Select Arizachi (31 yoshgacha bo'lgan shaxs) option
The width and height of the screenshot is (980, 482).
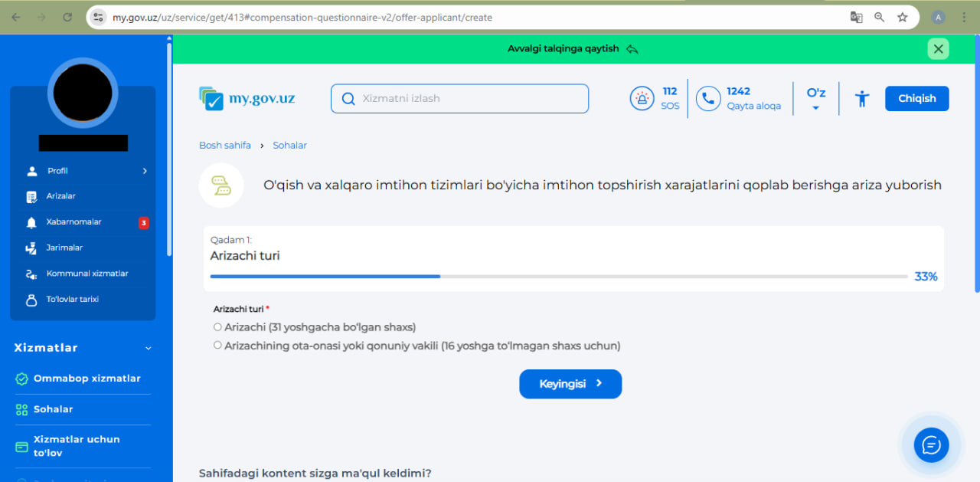(x=218, y=327)
